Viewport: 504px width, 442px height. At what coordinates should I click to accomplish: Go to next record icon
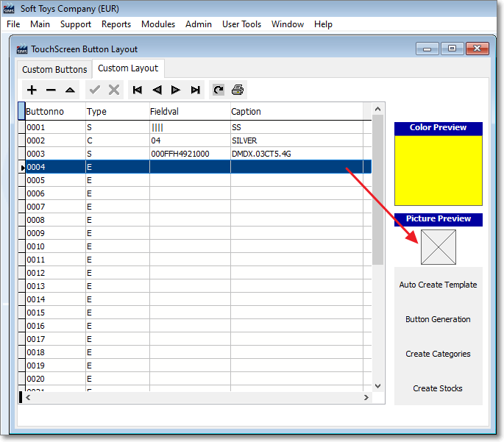[176, 90]
